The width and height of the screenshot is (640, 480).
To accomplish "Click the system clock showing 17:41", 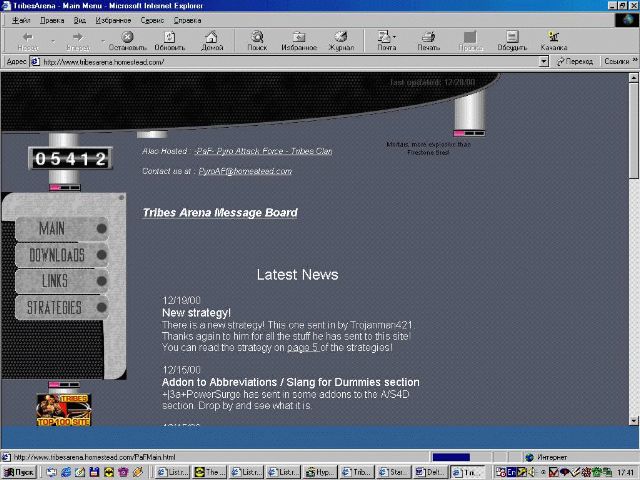I will (625, 473).
